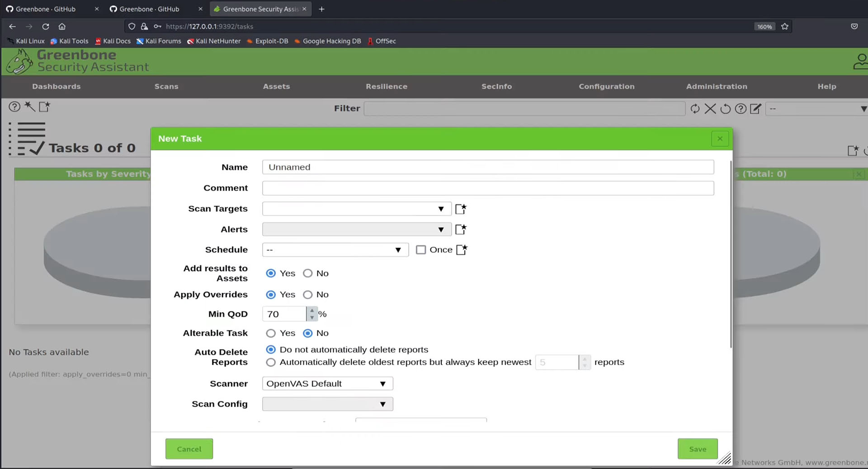Open the Configuration menu
The height and width of the screenshot is (469, 868).
tap(607, 86)
